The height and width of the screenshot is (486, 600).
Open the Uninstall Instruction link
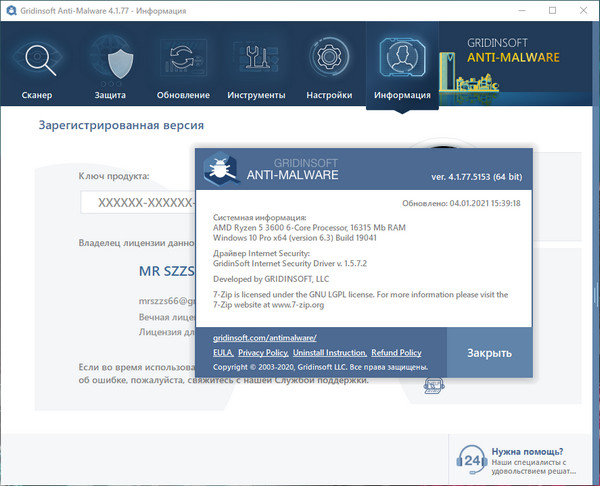[x=330, y=353]
